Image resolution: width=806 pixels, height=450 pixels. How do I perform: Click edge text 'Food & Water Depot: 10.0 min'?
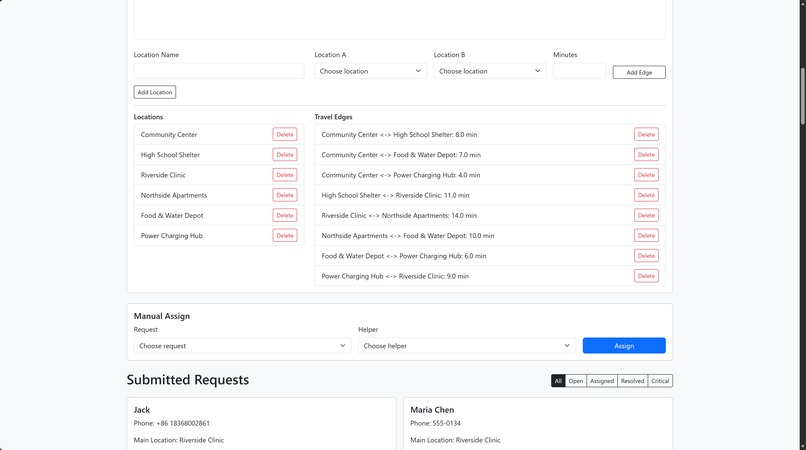tap(449, 236)
